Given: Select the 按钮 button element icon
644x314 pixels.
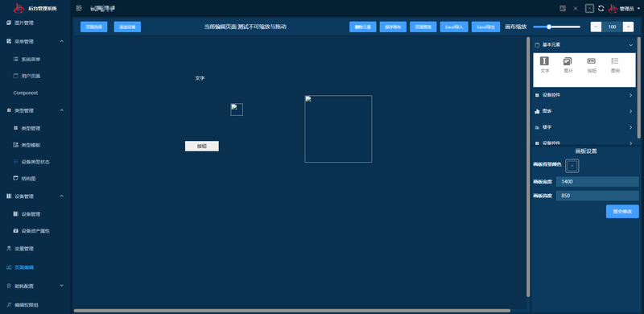Looking at the screenshot, I should pyautogui.click(x=592, y=61).
